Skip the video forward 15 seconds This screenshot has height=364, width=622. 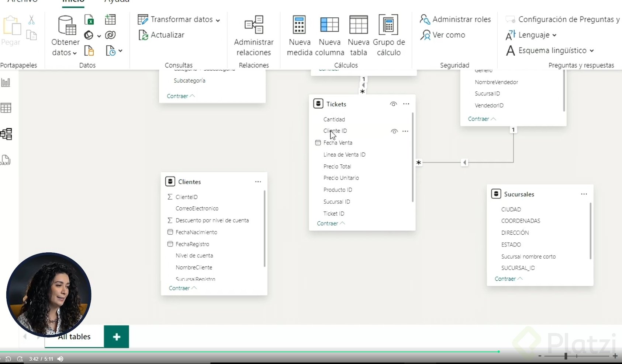click(20, 359)
